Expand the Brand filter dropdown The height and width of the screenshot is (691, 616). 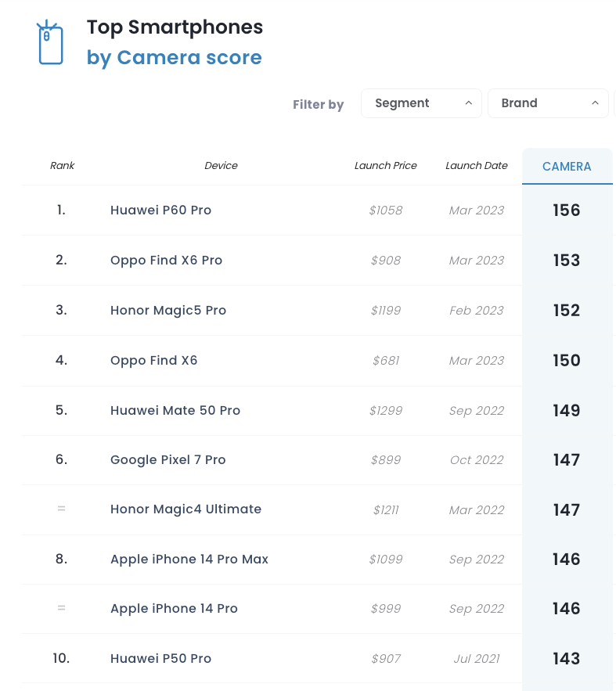(548, 103)
